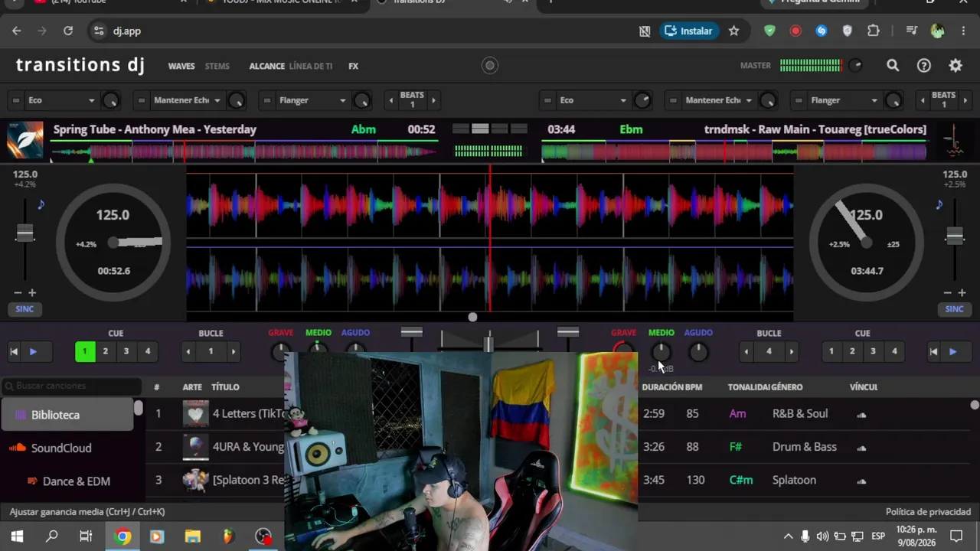Image resolution: width=980 pixels, height=551 pixels.
Task: Open the Windows notification center
Action: point(955,536)
